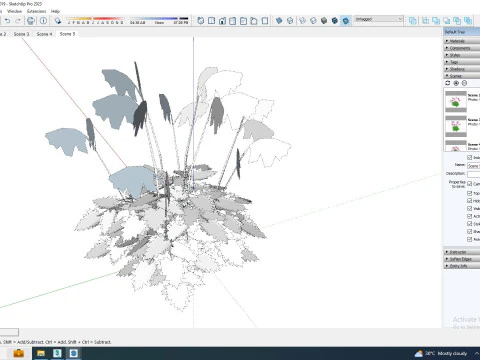Open the Untagged tag dropdown

pos(379,19)
